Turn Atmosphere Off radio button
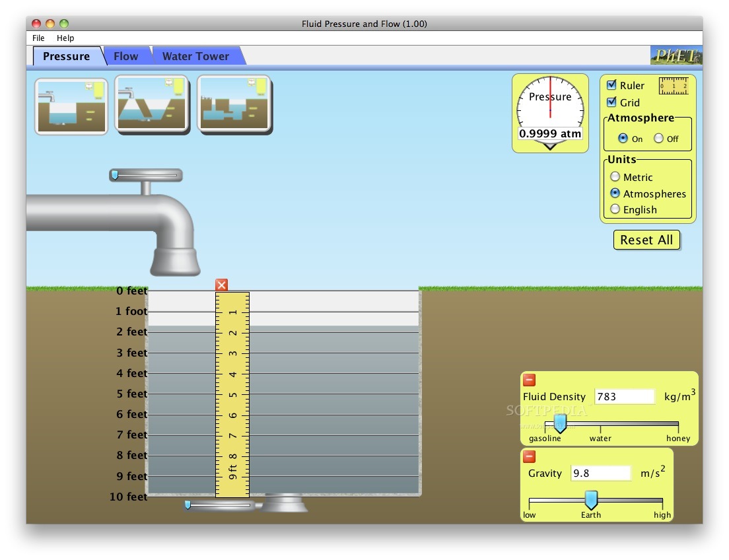Screen dimensions: 729x560 658,139
